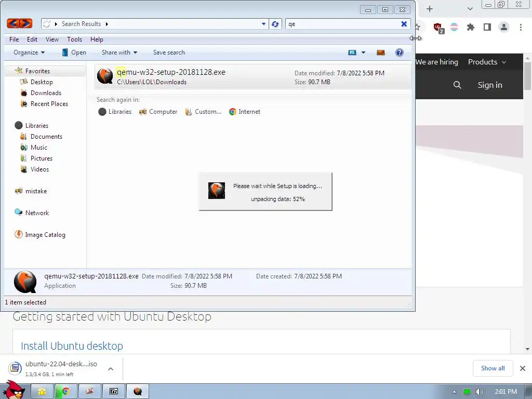Select the qemu-w32-setup file icon in results

(x=105, y=76)
